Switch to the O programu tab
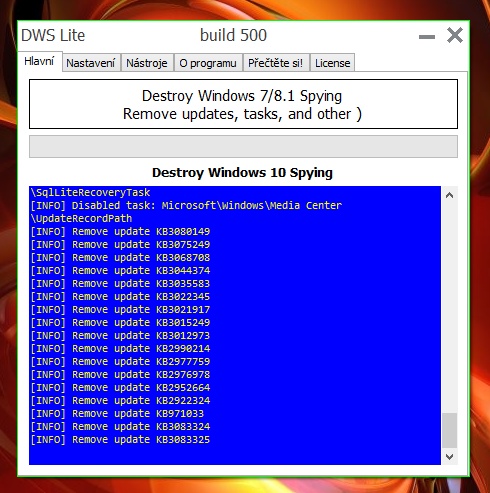The width and height of the screenshot is (490, 493). pyautogui.click(x=208, y=63)
